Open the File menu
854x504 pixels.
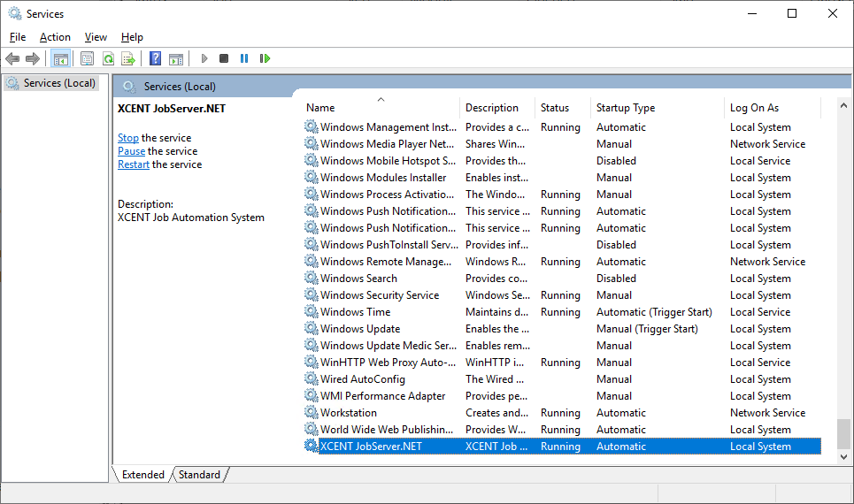pyautogui.click(x=18, y=37)
